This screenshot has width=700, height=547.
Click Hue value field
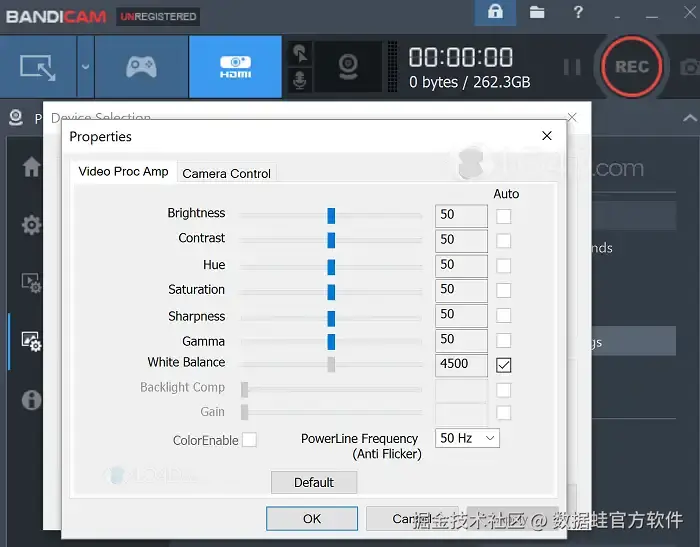point(461,266)
